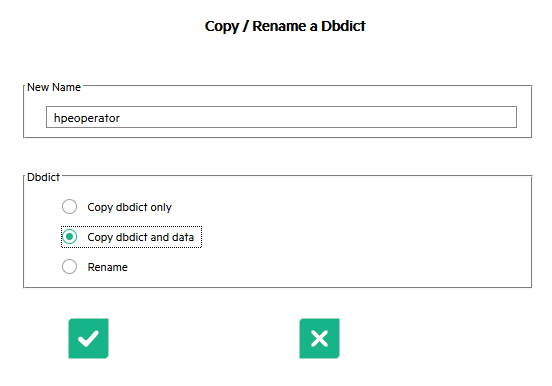Image resolution: width=552 pixels, height=386 pixels.
Task: Confirm with the green checkmark button
Action: coord(88,338)
